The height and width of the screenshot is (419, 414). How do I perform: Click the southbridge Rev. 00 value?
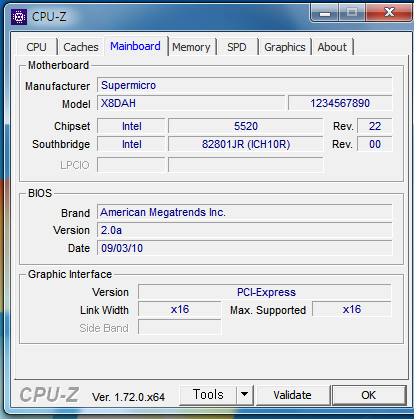tap(375, 144)
